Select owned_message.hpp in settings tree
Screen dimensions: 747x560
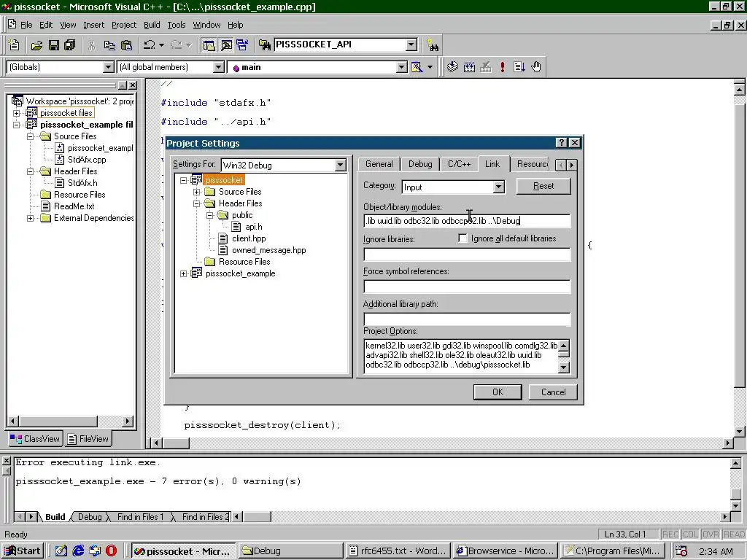pos(268,250)
